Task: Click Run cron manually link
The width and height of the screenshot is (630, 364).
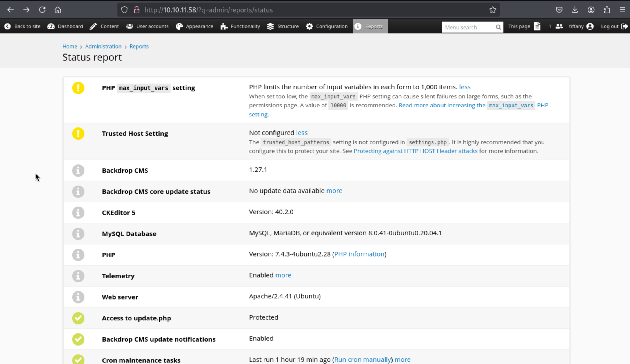Action: pos(362,360)
